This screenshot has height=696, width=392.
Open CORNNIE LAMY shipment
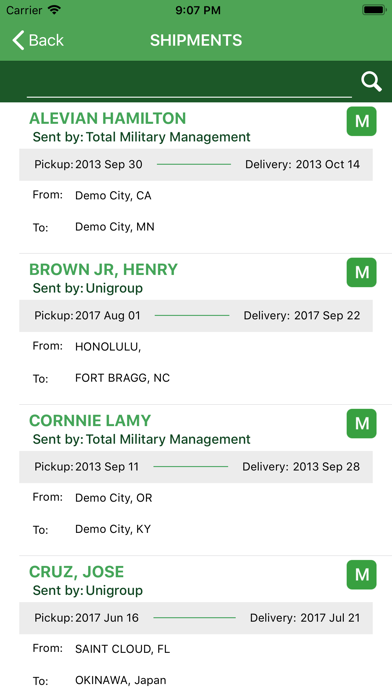pyautogui.click(x=196, y=480)
